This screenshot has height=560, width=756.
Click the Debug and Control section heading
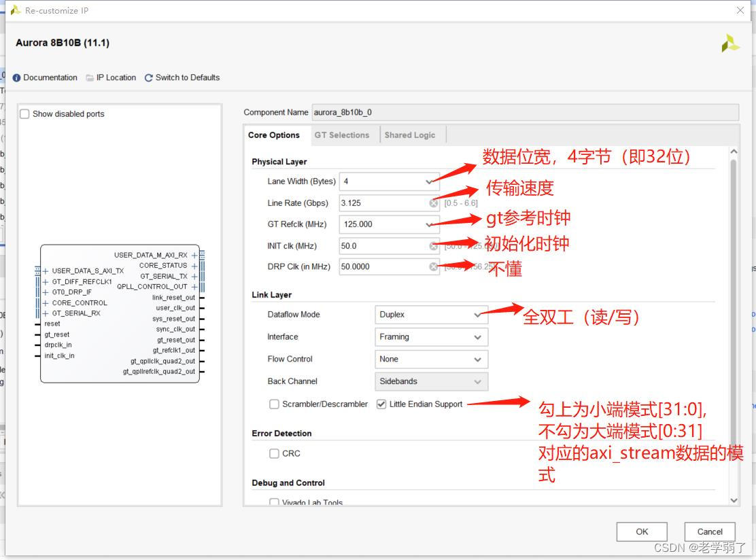[288, 483]
